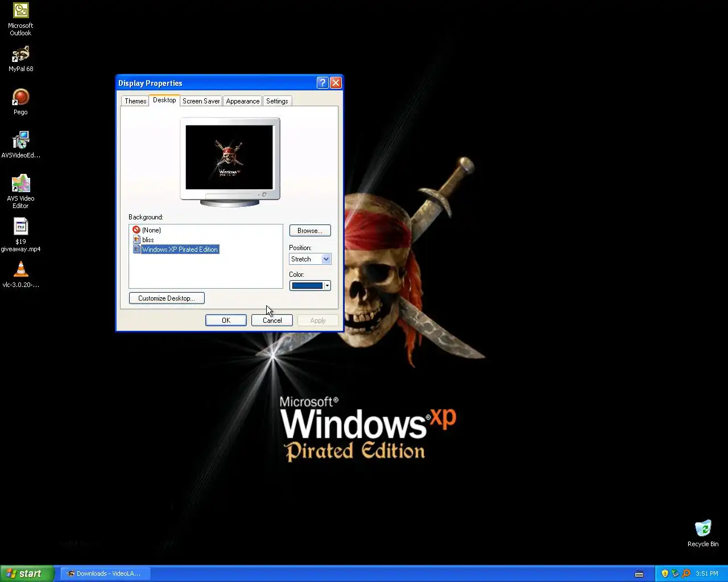Select the AVSVideoEd... installer icon
The image size is (728, 582).
pos(20,145)
